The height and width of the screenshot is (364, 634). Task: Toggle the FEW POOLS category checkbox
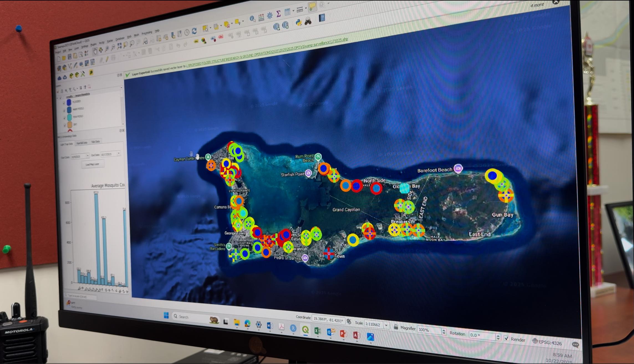pyautogui.click(x=65, y=118)
